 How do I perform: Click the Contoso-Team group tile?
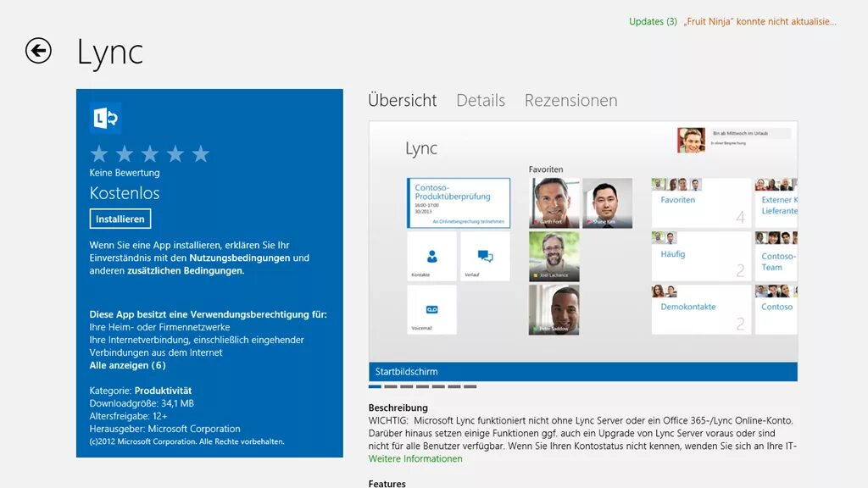coord(776,256)
